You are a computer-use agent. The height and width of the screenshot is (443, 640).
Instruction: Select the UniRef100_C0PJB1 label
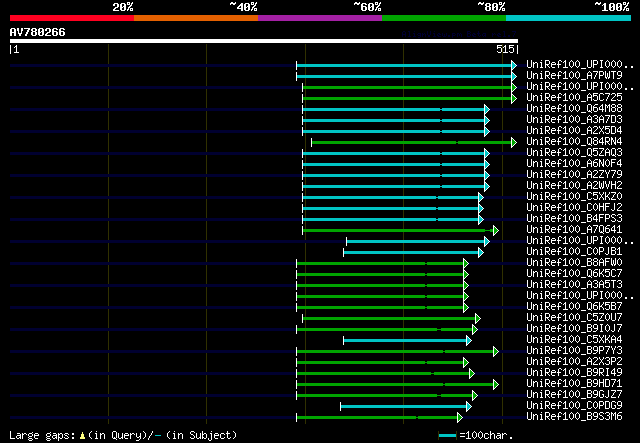pyautogui.click(x=574, y=252)
